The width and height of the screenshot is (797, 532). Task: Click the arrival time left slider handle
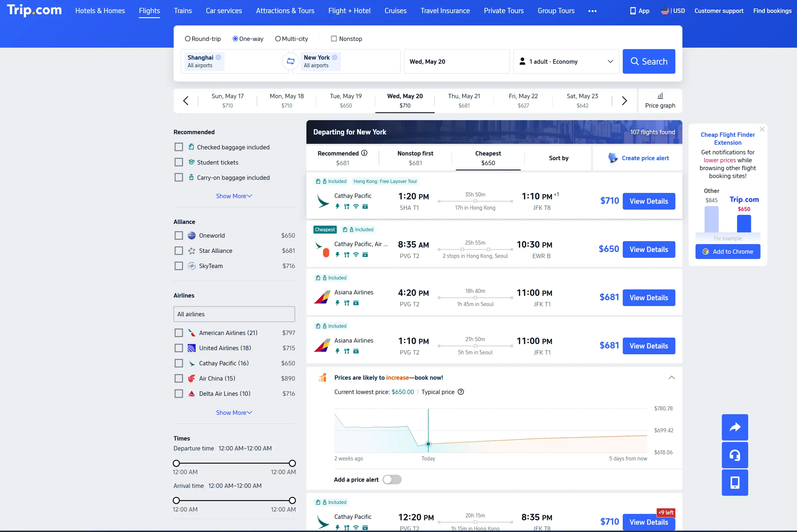(176, 500)
